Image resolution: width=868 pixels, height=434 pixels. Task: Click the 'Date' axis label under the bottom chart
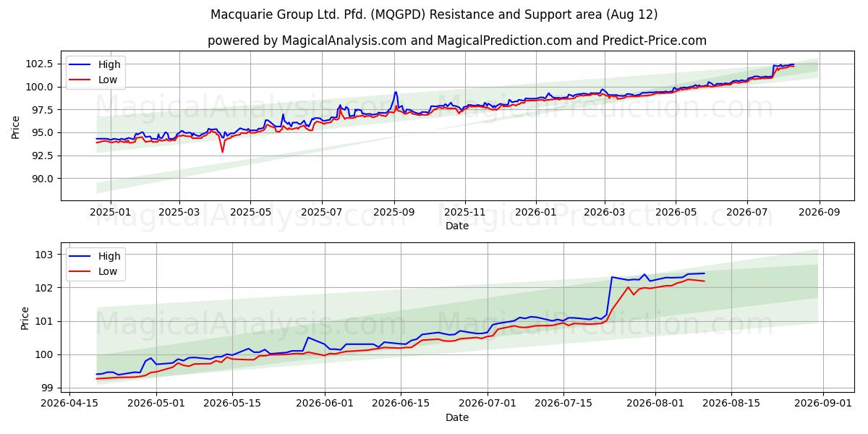click(x=457, y=417)
